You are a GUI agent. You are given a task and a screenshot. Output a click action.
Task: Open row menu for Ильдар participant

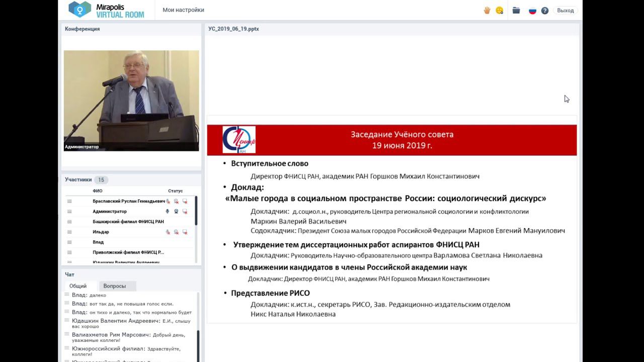[x=69, y=232]
